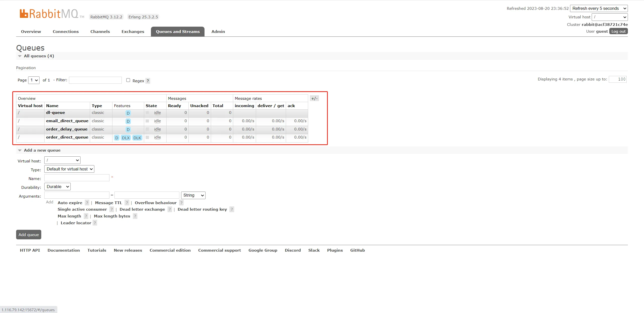Screen dimensions: 644x313
Task: Enable the Regex filter checkbox
Action: click(128, 80)
